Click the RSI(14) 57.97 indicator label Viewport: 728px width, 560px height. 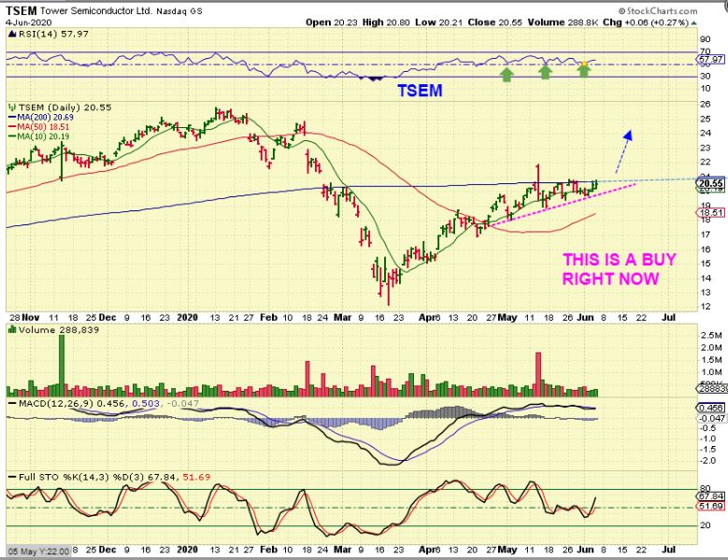tap(53, 34)
